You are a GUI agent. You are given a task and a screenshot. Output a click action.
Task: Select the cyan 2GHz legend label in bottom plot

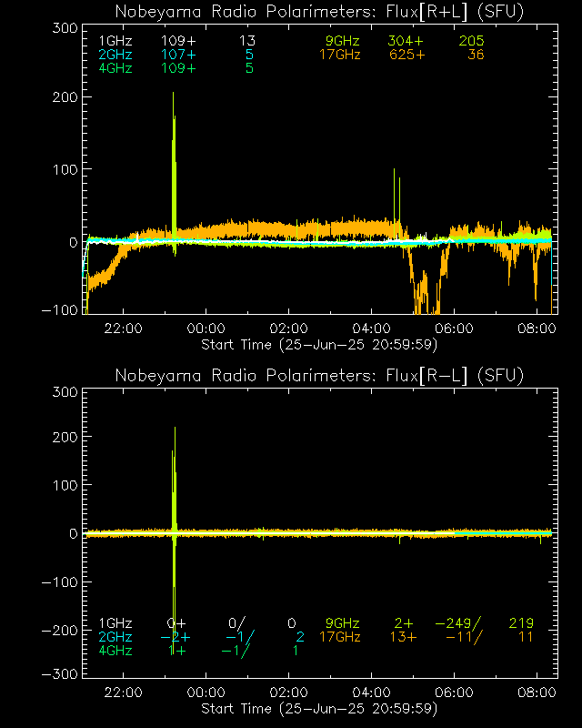pos(115,636)
